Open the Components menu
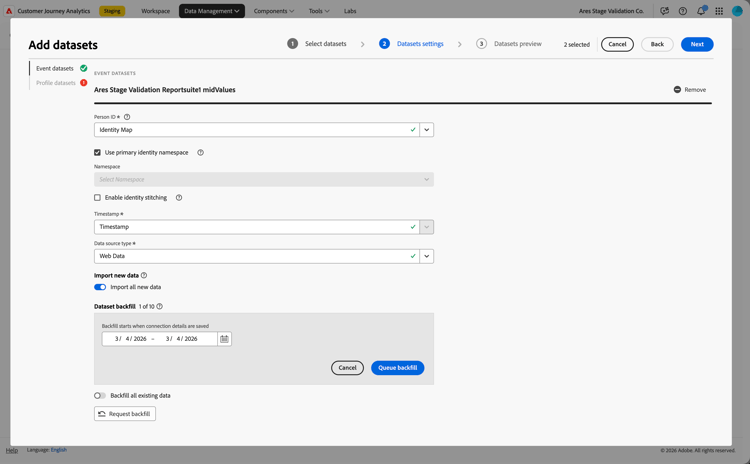Viewport: 750px width, 464px height. click(274, 11)
